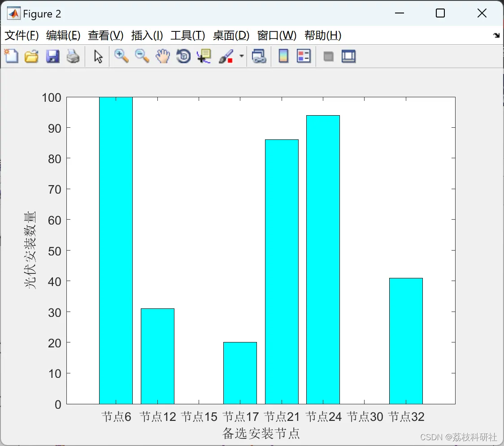The width and height of the screenshot is (504, 446).
Task: Open the 窗口(W) menu
Action: [x=277, y=35]
